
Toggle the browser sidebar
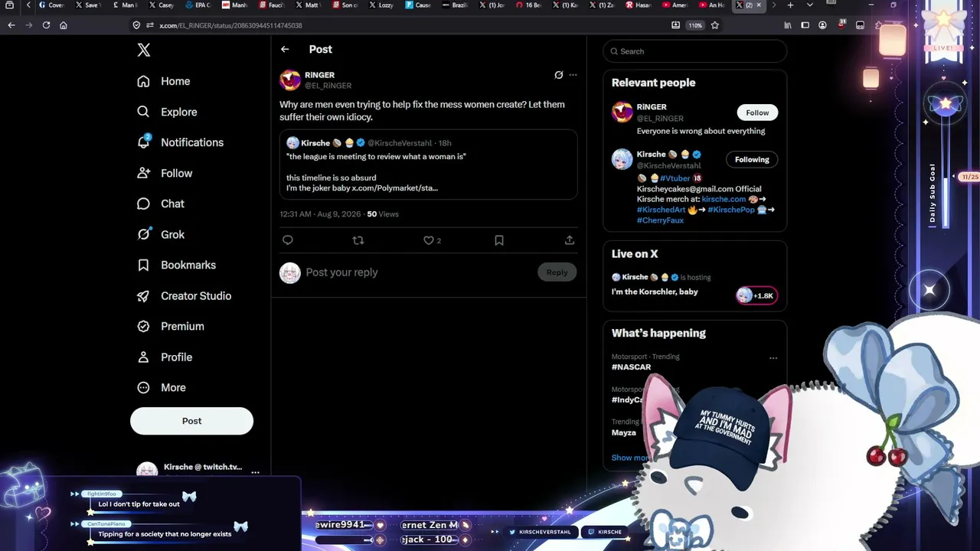805,25
